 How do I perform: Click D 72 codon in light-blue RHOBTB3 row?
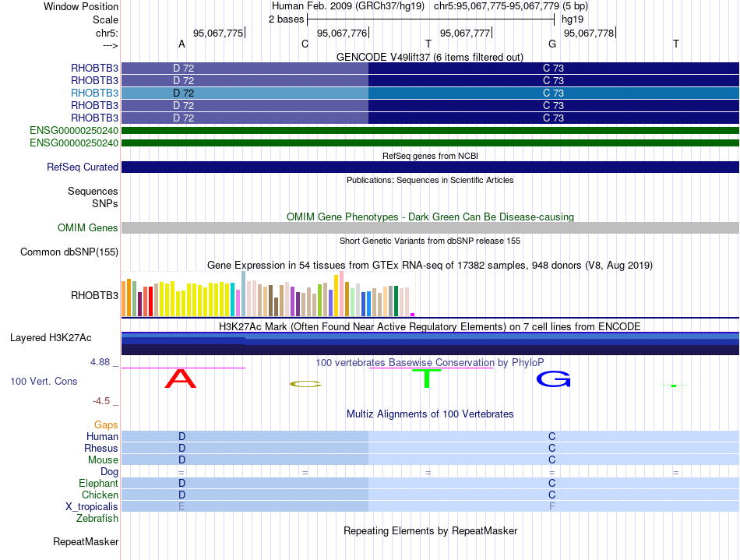[x=184, y=93]
